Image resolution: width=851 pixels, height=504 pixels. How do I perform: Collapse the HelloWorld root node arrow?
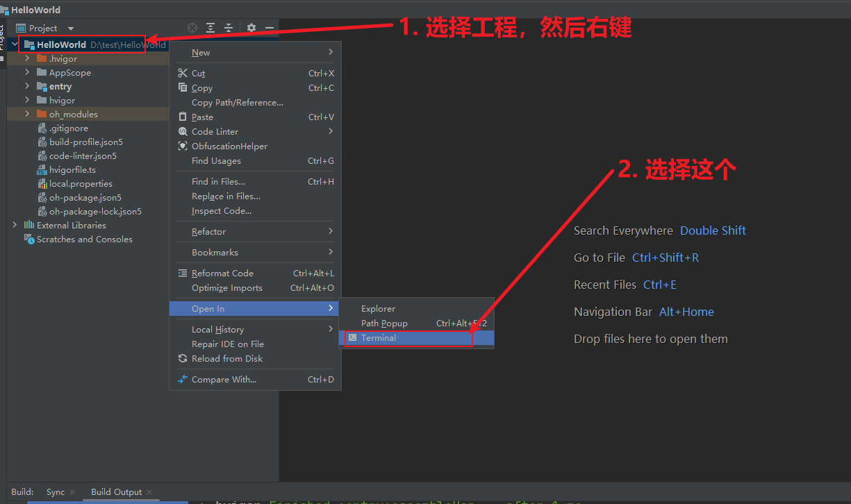(x=15, y=44)
